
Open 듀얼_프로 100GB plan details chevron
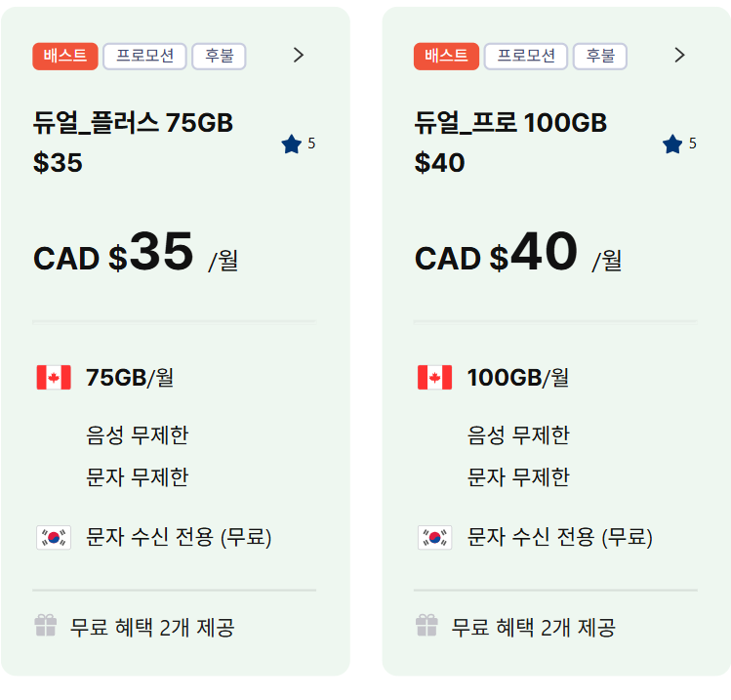tap(680, 56)
